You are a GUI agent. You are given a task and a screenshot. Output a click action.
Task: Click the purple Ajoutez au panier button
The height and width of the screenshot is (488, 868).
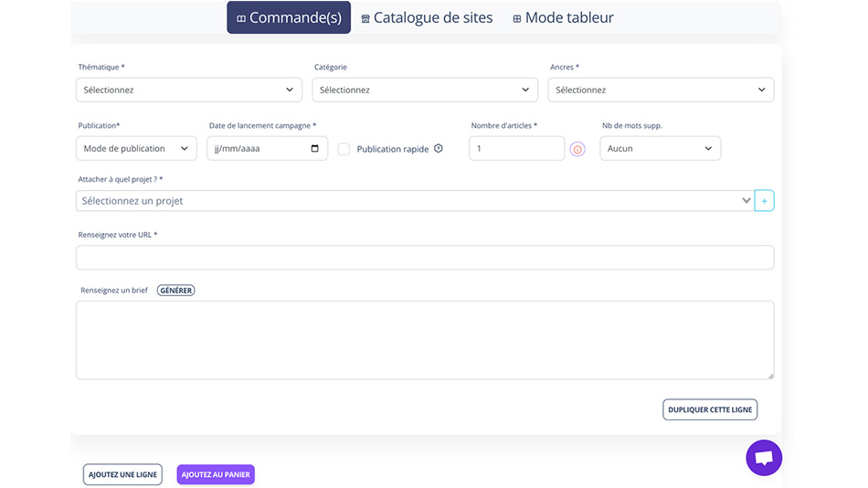click(216, 474)
